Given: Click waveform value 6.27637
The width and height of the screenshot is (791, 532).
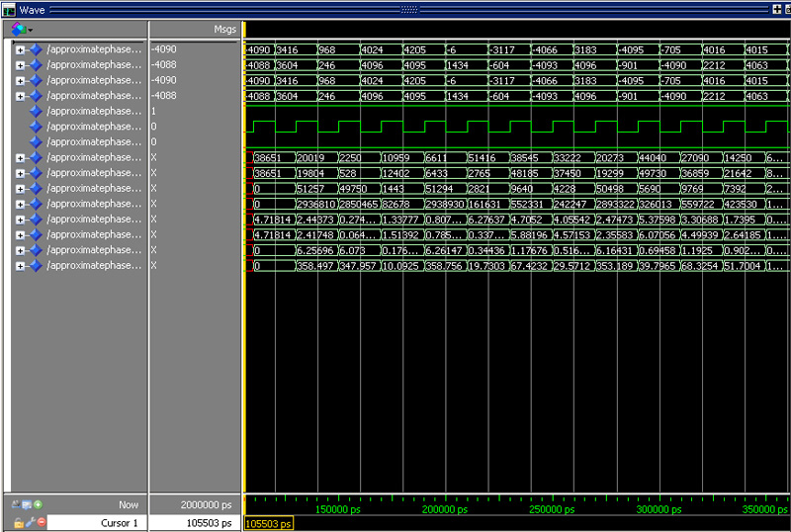Looking at the screenshot, I should tap(485, 220).
